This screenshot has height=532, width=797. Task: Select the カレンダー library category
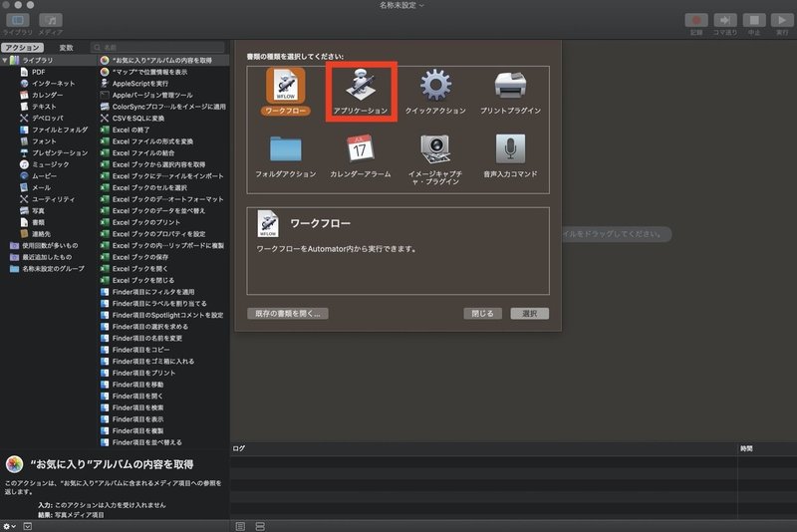tap(48, 95)
